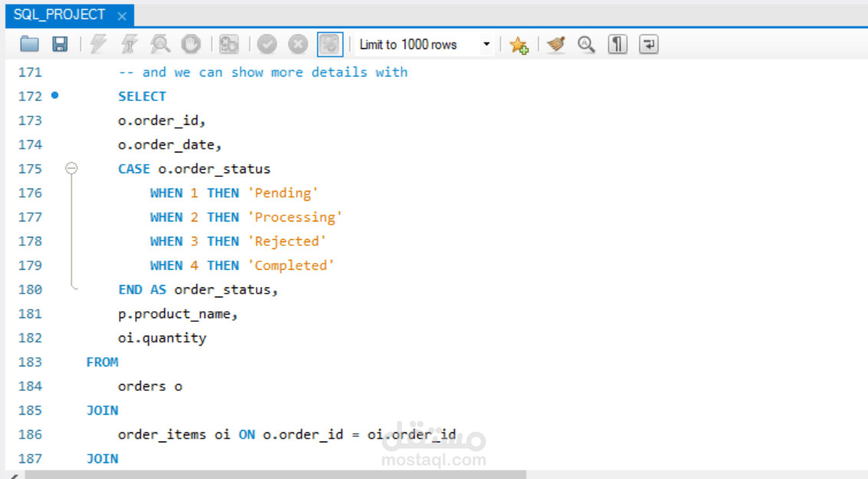Click the 'Rejected' string literal
This screenshot has width=868, height=479.
[x=287, y=241]
